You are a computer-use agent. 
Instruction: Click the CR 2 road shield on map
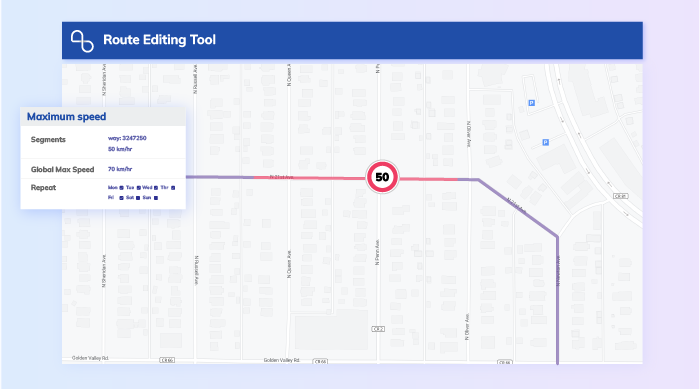pyautogui.click(x=378, y=329)
